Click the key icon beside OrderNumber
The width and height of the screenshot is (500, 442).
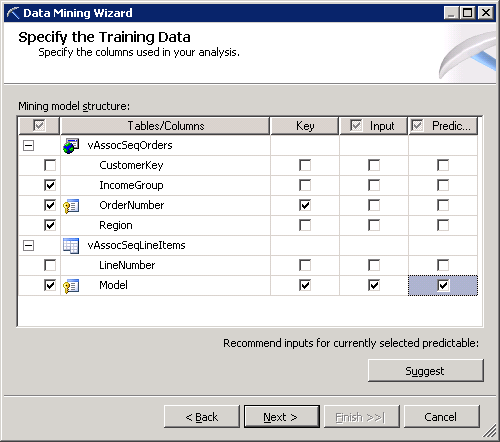pyautogui.click(x=71, y=206)
